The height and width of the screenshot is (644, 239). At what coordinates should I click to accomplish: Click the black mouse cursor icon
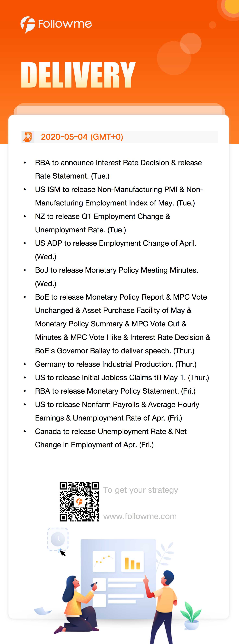(x=62, y=553)
